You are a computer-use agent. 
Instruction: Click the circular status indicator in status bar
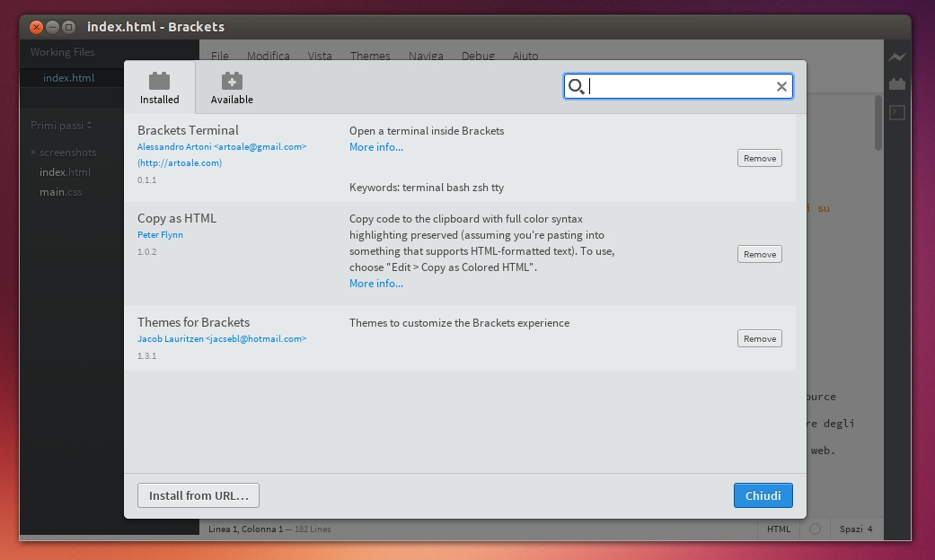(816, 529)
